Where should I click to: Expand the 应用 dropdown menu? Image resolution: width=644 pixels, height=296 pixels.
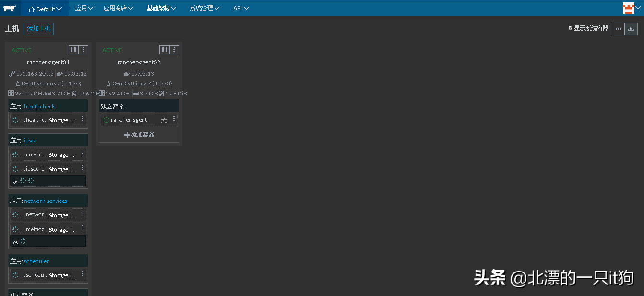pyautogui.click(x=84, y=8)
